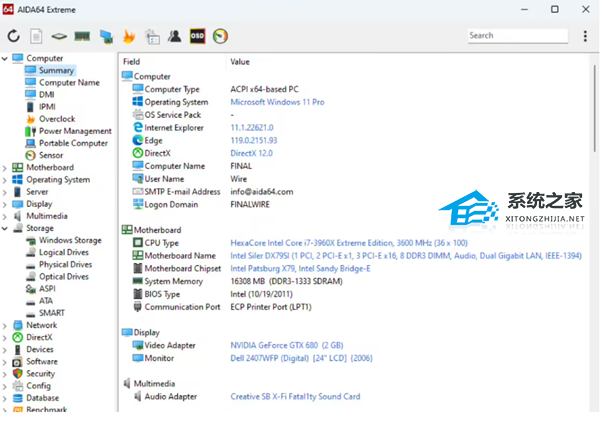Click the Field column header
Viewport: 600px width, 425px height.
coord(132,61)
